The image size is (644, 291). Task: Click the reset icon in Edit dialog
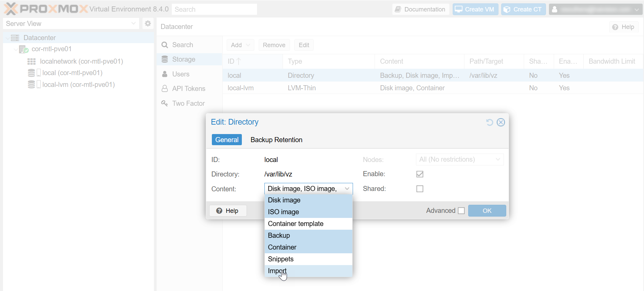[489, 122]
